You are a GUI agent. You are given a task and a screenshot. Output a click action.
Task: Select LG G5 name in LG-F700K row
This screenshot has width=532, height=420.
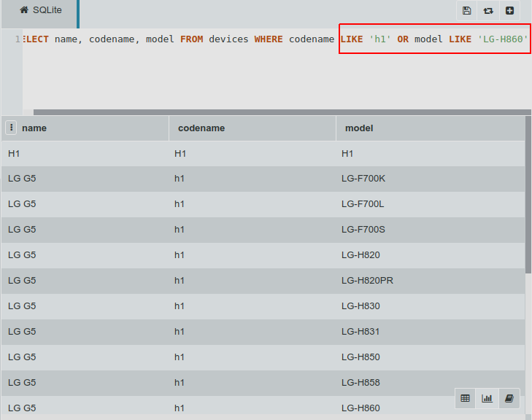[x=85, y=179]
